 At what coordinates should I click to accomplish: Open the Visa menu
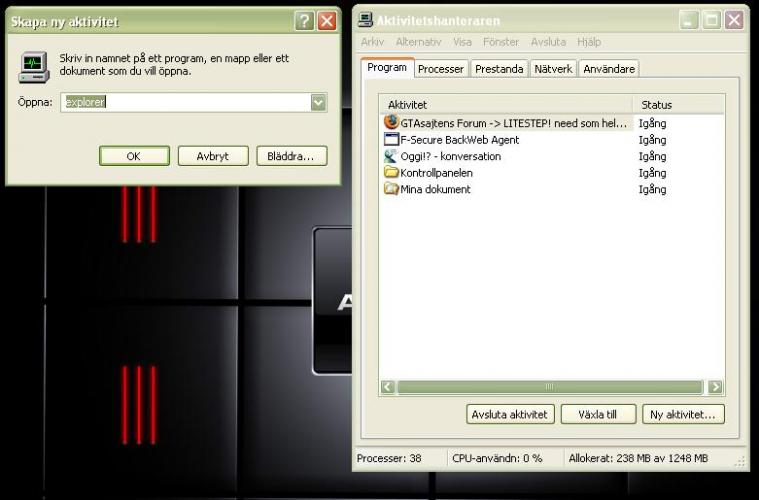(462, 42)
